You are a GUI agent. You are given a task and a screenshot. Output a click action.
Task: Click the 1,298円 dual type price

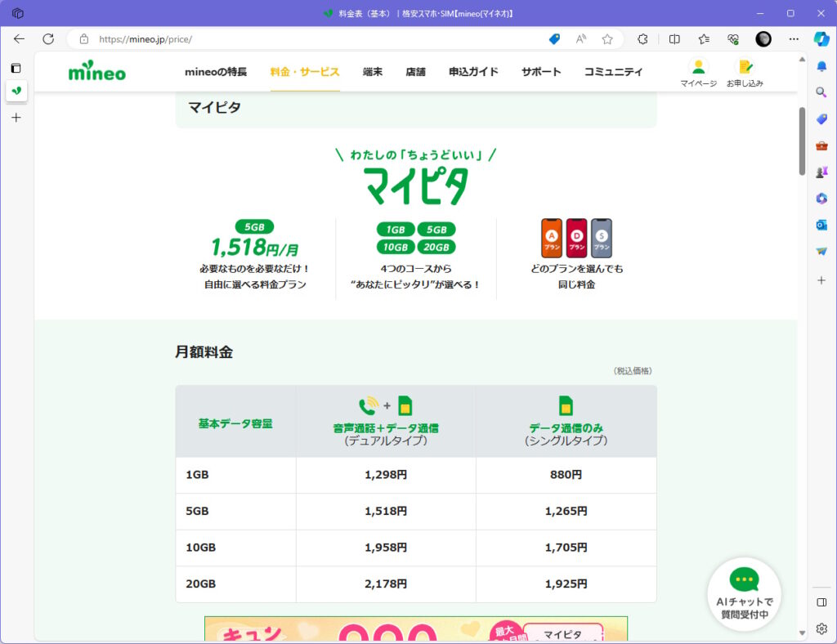click(x=386, y=475)
